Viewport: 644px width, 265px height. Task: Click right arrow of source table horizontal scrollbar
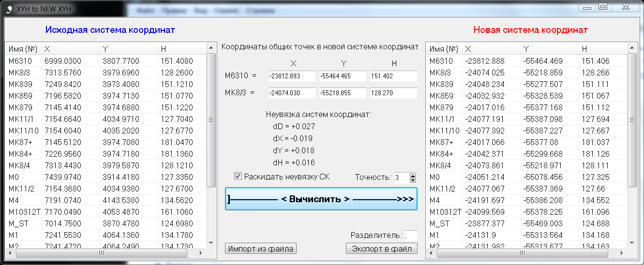(202, 252)
